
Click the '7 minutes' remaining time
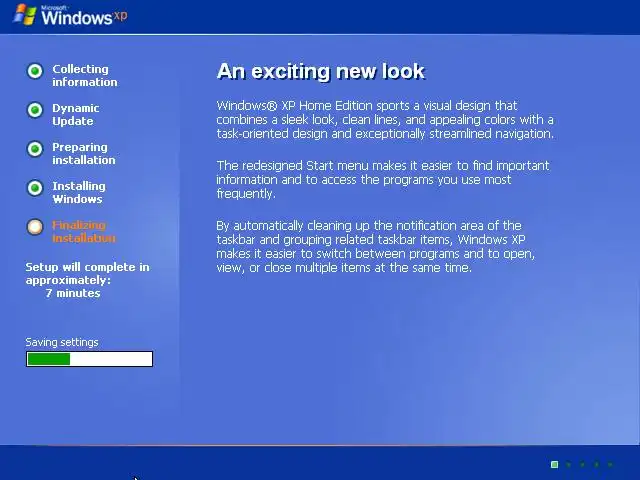click(73, 293)
